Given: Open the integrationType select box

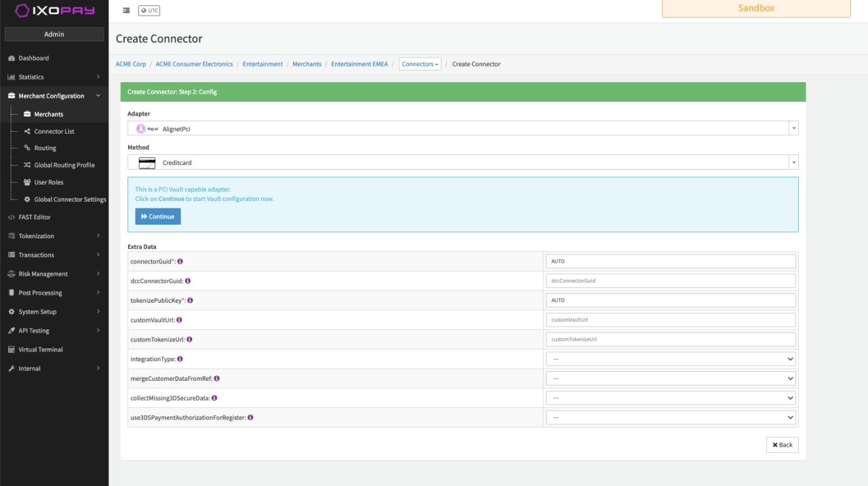Looking at the screenshot, I should 670,359.
